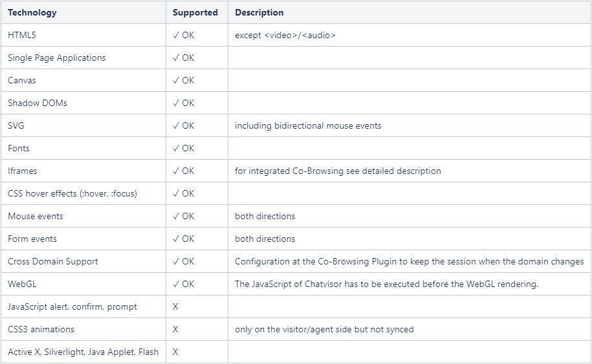Click the X mark for Active X row
Viewport: 592px width, 364px height.
pyautogui.click(x=175, y=352)
